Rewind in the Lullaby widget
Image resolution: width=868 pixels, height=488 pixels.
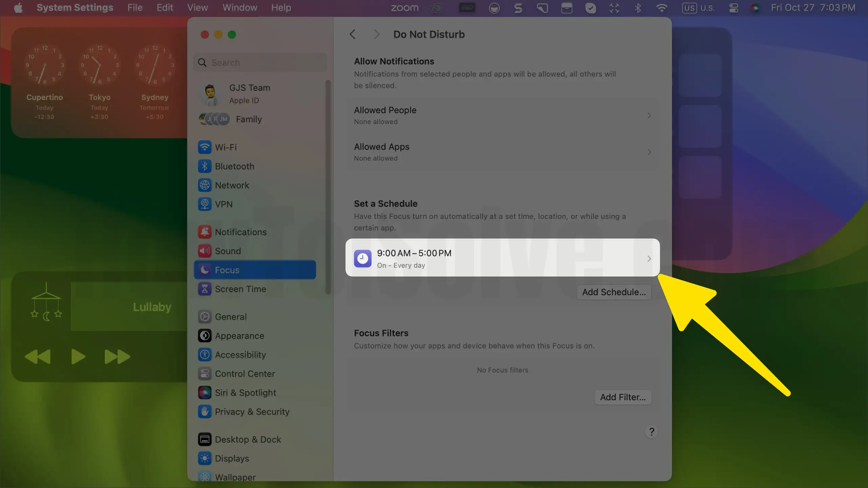pos(38,357)
